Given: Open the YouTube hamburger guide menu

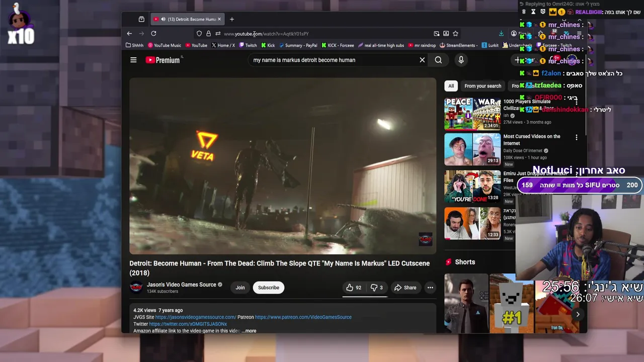Looking at the screenshot, I should (x=133, y=60).
